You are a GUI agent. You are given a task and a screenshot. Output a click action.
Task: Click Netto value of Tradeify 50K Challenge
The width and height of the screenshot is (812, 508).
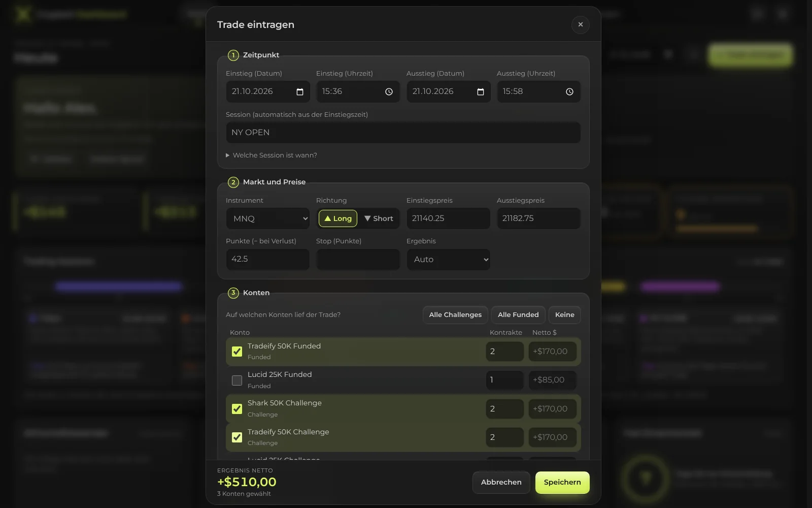tap(552, 437)
